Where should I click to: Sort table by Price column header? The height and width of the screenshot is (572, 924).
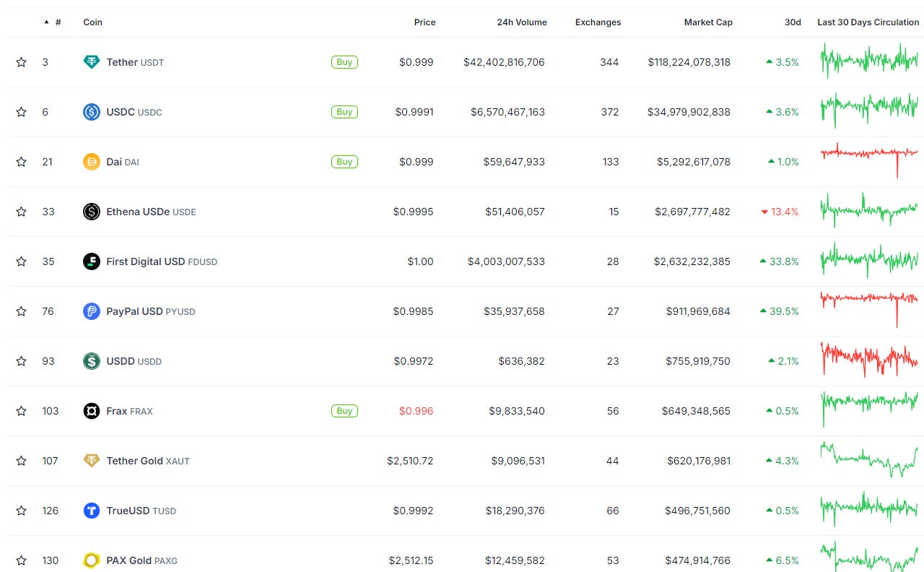click(424, 22)
